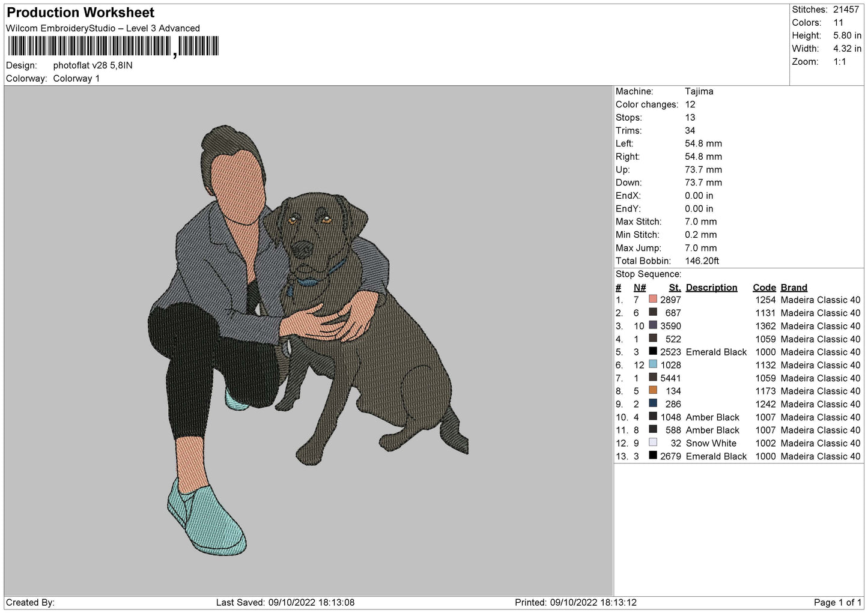Image resolution: width=868 pixels, height=613 pixels.
Task: Click 'Wilcom EmbroideryStudio – Level 3 Advanced' text
Action: tap(103, 28)
